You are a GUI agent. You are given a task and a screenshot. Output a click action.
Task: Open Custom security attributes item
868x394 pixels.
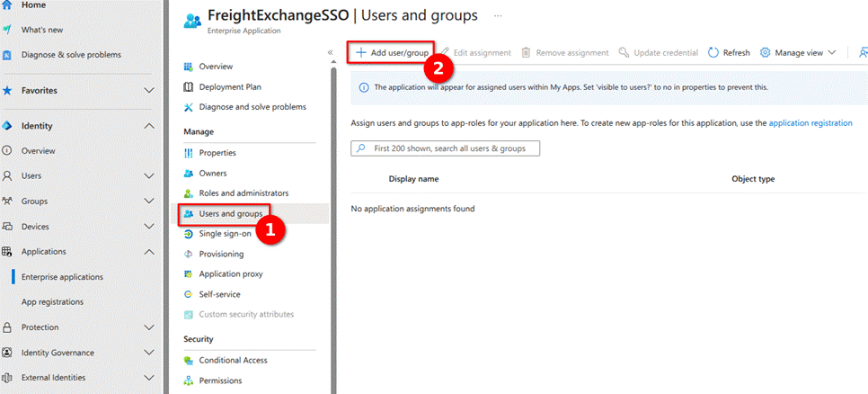tap(246, 314)
